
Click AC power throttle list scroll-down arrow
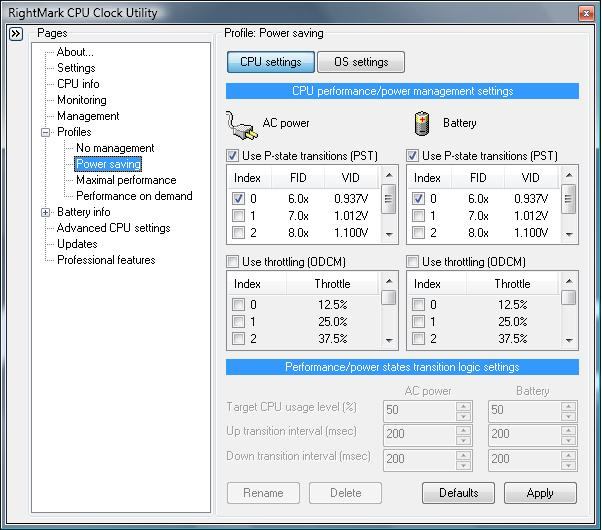click(x=389, y=340)
